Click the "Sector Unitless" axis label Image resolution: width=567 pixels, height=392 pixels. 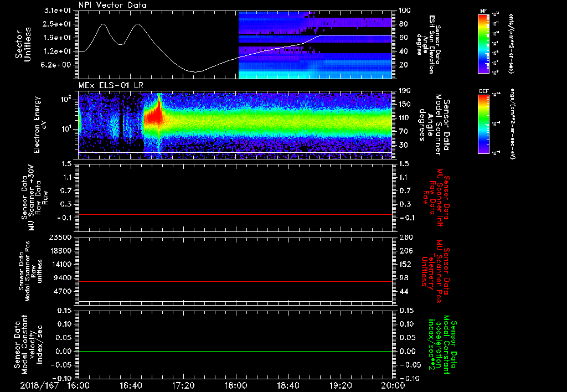click(x=23, y=44)
